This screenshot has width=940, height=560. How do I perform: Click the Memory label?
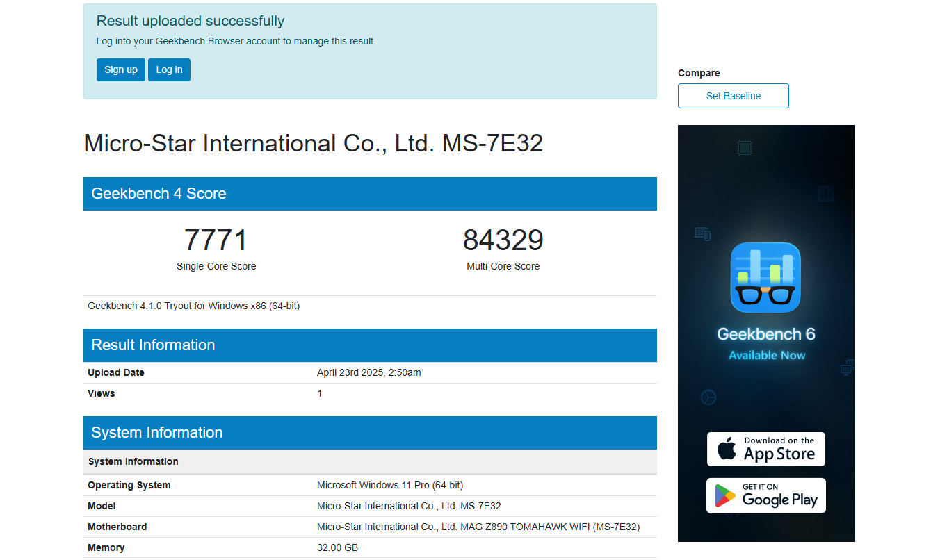point(106,547)
